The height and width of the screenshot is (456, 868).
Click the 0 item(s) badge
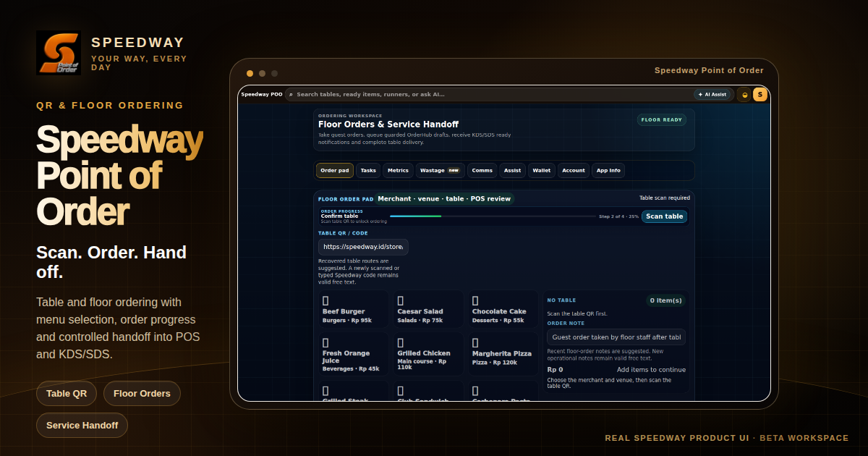[665, 300]
